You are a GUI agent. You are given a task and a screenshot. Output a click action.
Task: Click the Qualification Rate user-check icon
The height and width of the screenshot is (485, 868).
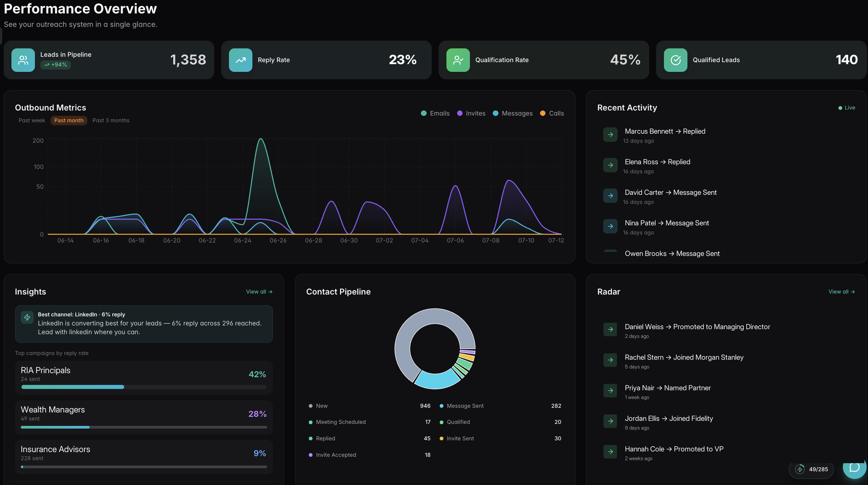tap(458, 60)
